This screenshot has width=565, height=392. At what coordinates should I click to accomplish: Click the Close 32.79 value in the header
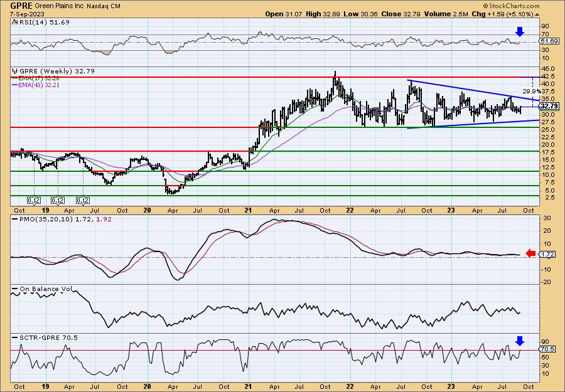point(399,14)
